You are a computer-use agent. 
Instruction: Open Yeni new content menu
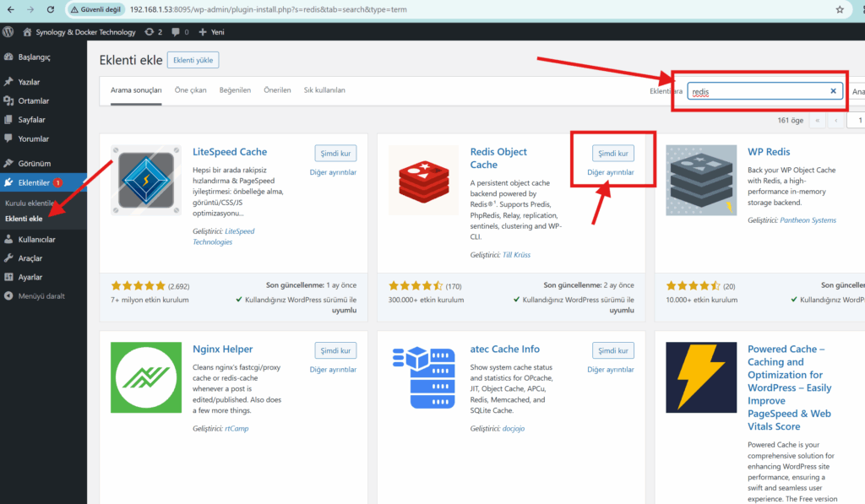point(211,32)
